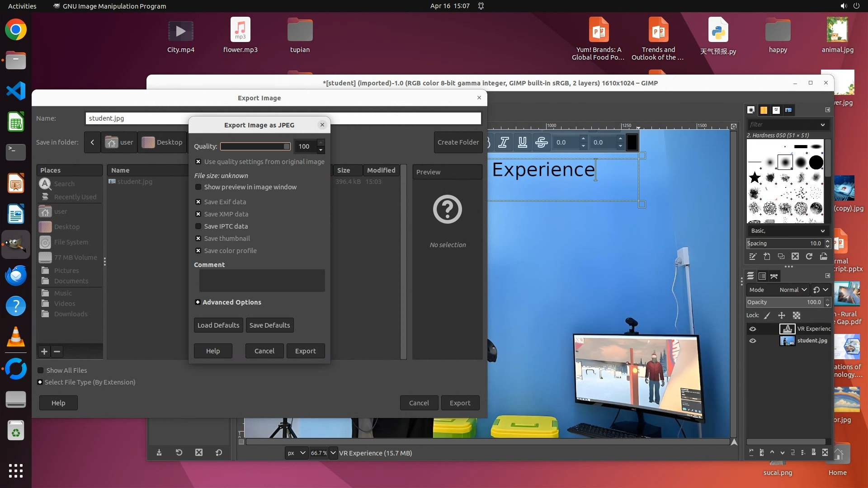Hide the student.jpg layer
Viewport: 868px width, 488px height.
coord(753,341)
